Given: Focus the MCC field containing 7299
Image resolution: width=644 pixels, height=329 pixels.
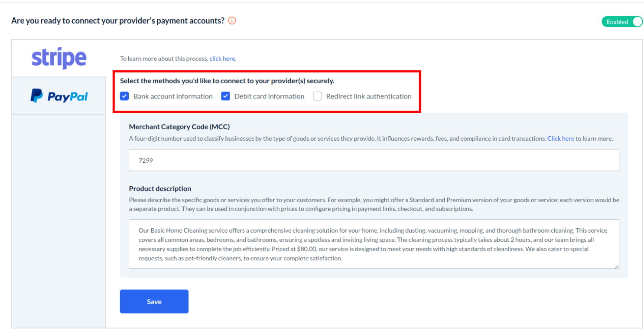Looking at the screenshot, I should tap(374, 160).
